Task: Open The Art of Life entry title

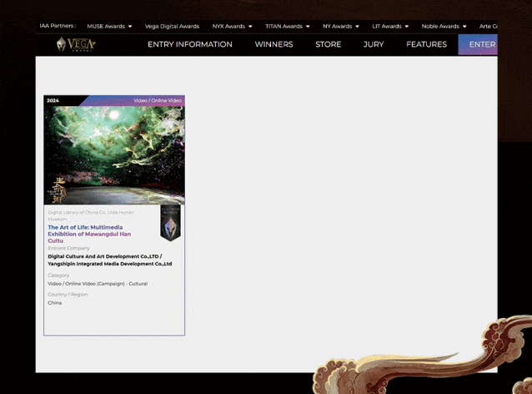Action: pos(88,234)
